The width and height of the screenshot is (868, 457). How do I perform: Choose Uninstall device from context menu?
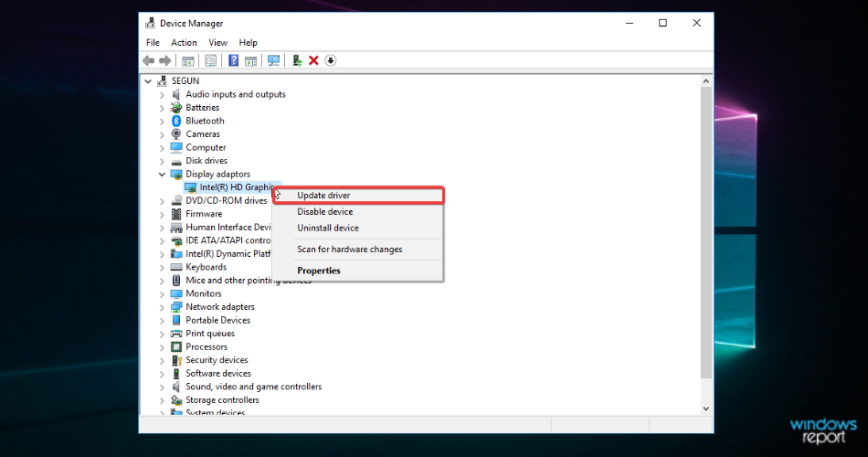click(358, 228)
